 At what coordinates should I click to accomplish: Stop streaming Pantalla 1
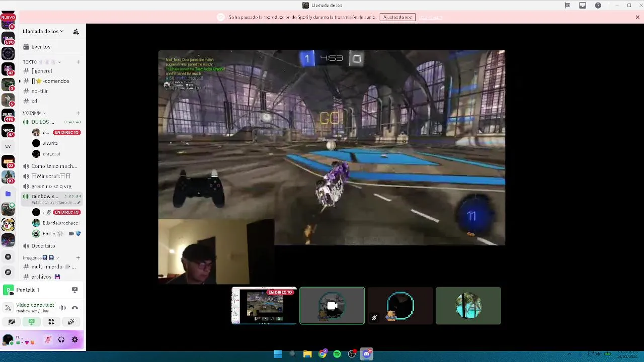coord(75,290)
